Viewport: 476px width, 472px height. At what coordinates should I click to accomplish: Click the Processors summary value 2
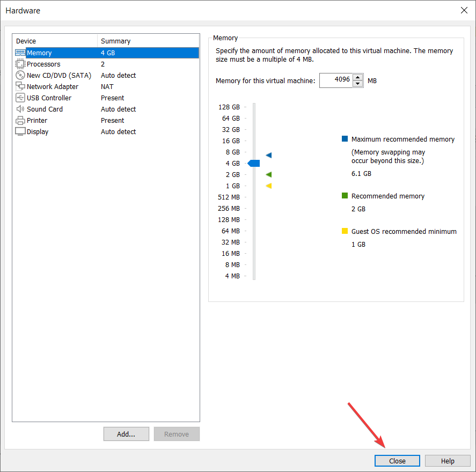pyautogui.click(x=102, y=64)
